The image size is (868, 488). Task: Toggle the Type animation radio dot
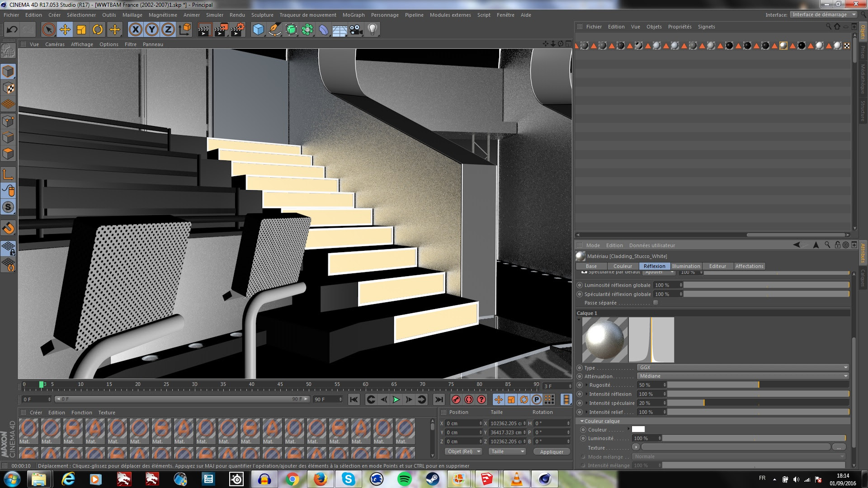point(580,367)
